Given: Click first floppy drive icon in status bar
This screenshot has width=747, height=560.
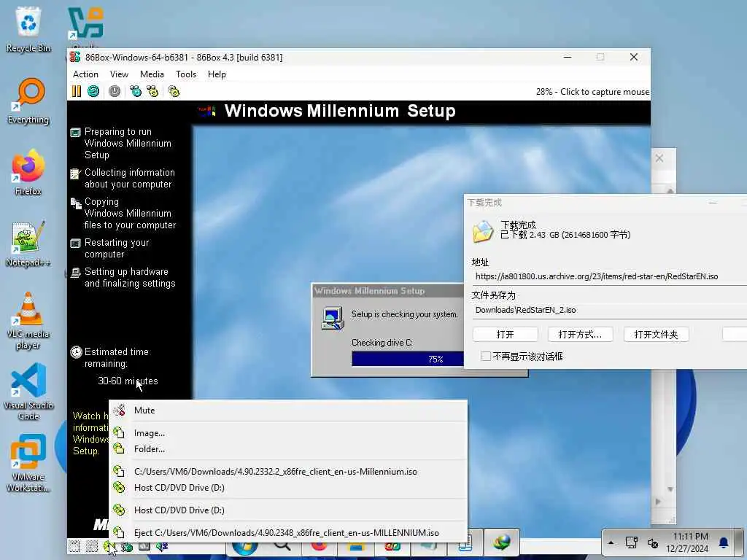Looking at the screenshot, I should 74,546.
